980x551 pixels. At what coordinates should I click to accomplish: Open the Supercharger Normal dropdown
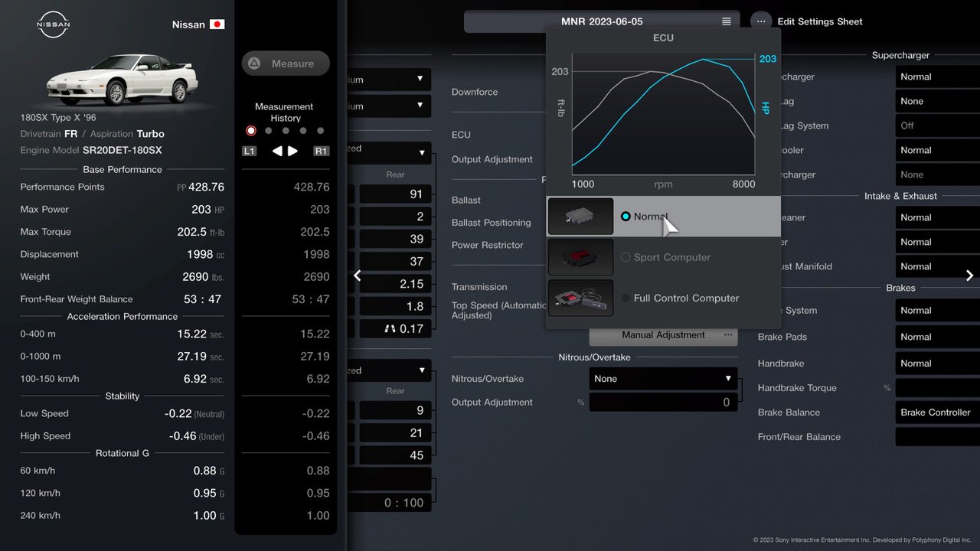tap(938, 77)
